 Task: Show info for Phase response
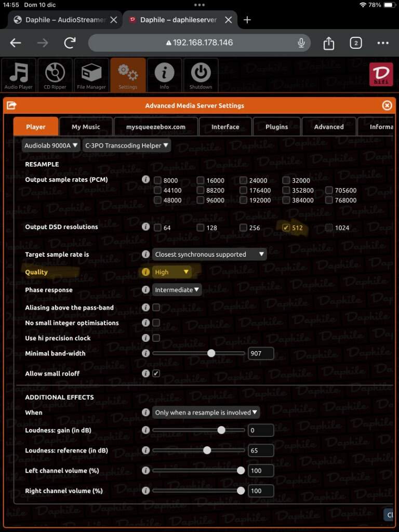click(145, 289)
